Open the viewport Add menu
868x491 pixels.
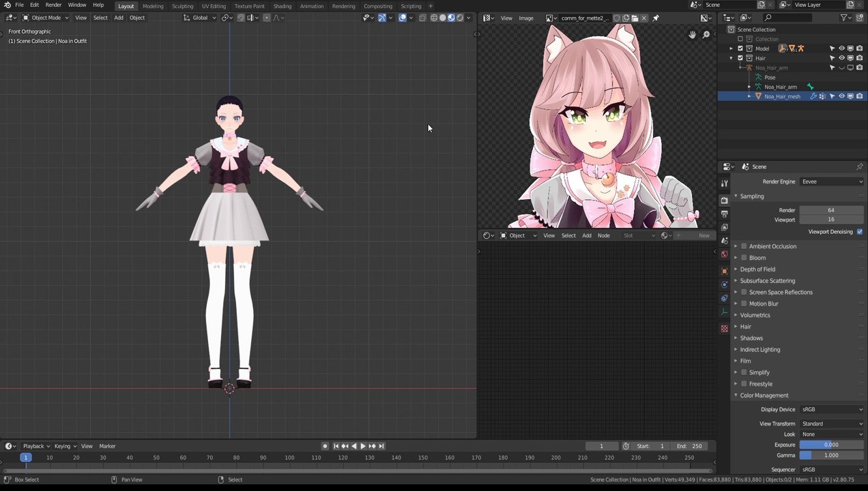tap(119, 18)
